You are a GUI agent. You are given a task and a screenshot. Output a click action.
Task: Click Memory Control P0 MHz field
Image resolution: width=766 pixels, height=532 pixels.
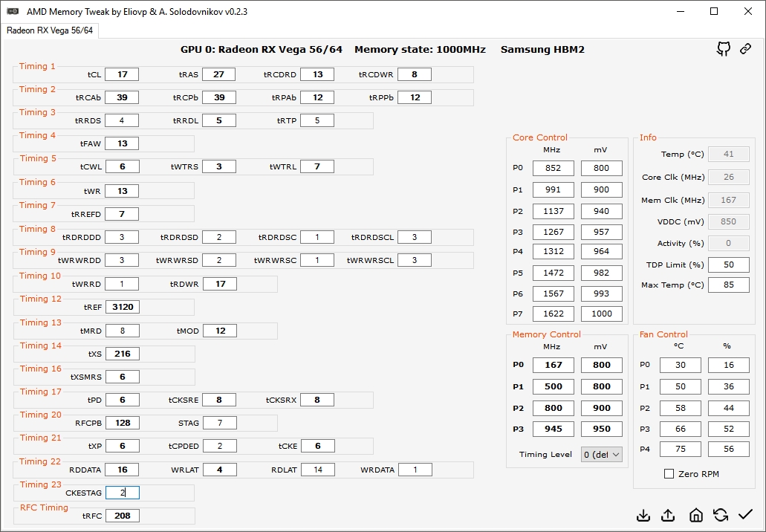pos(553,365)
